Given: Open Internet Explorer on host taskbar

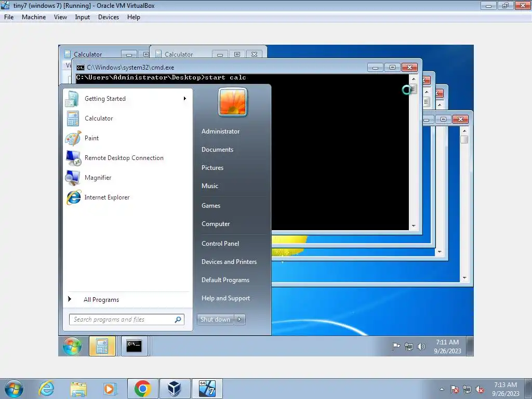Looking at the screenshot, I should pos(46,389).
